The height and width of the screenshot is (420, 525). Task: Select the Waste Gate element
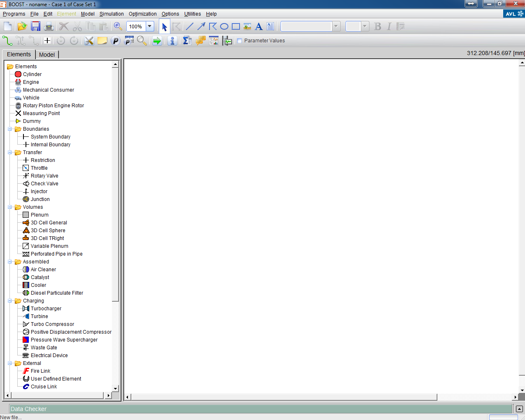click(x=44, y=348)
